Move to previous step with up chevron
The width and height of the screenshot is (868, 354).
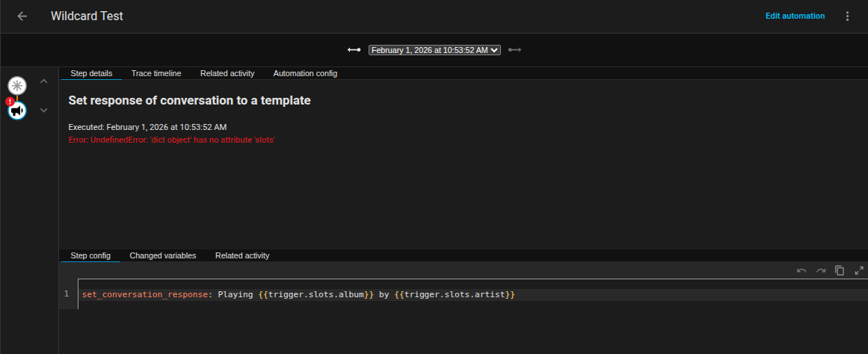pos(43,81)
